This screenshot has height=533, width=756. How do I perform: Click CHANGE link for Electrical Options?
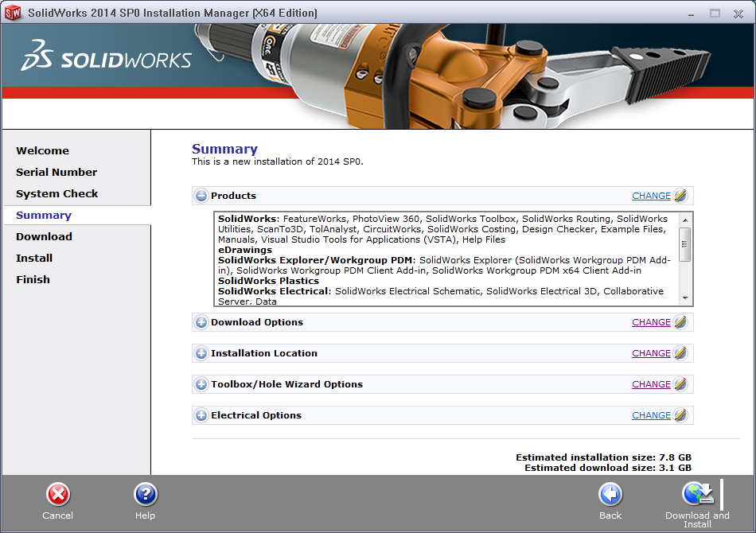click(651, 415)
